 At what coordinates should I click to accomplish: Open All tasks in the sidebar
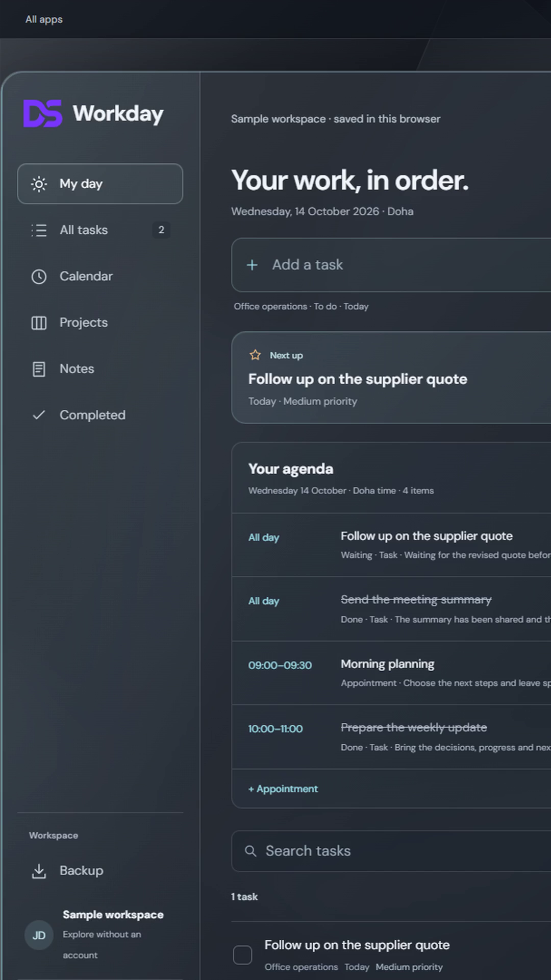click(x=100, y=230)
